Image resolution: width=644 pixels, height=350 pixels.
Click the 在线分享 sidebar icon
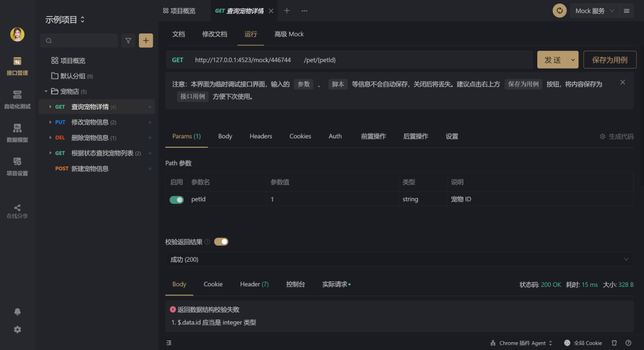point(17,210)
